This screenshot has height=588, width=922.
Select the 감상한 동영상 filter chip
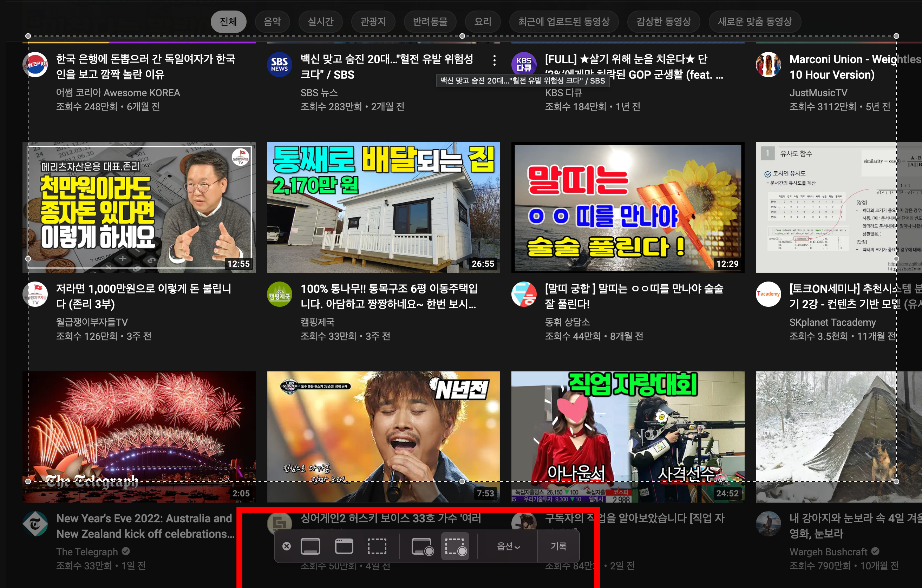[x=663, y=21]
